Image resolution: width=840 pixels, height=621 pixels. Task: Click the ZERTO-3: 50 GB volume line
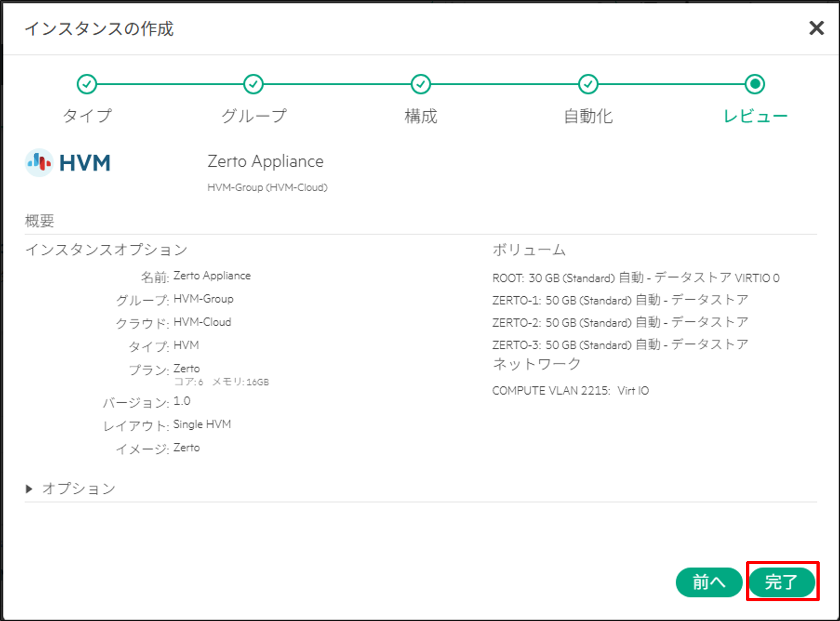621,344
